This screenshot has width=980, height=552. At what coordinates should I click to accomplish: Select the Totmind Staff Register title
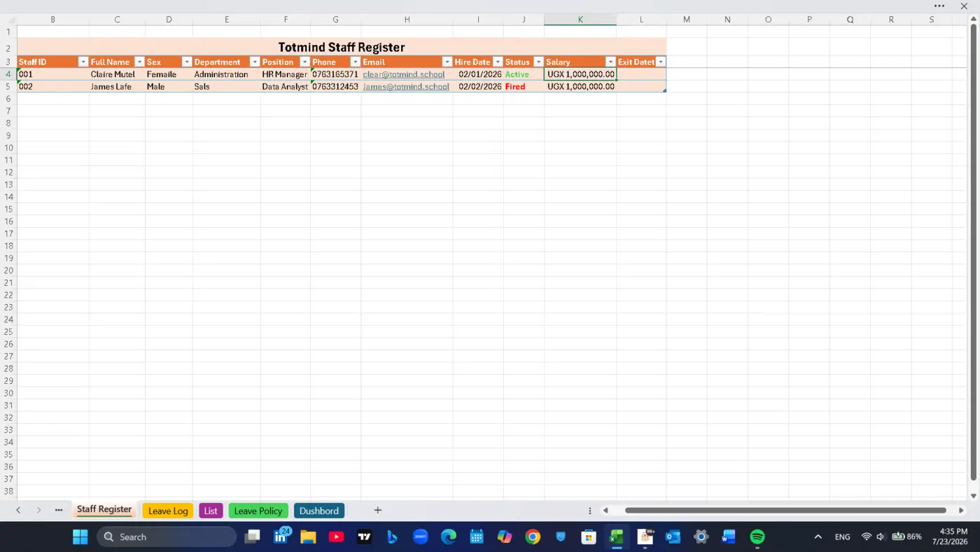[342, 47]
